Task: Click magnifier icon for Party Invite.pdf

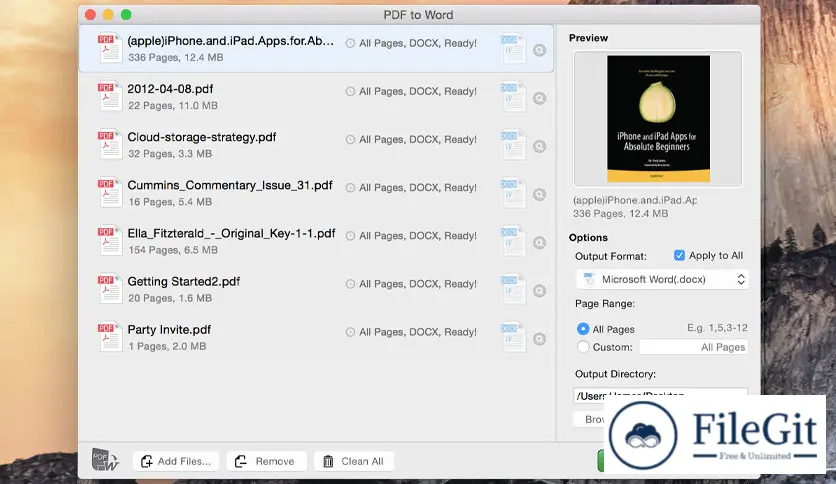Action: tap(540, 339)
